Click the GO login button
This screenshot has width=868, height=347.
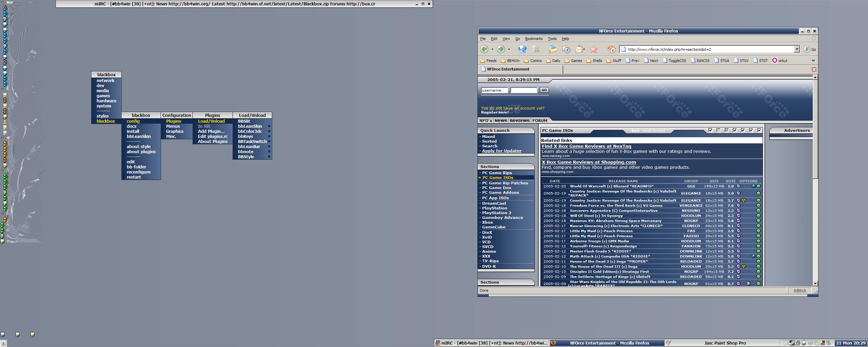(544, 90)
